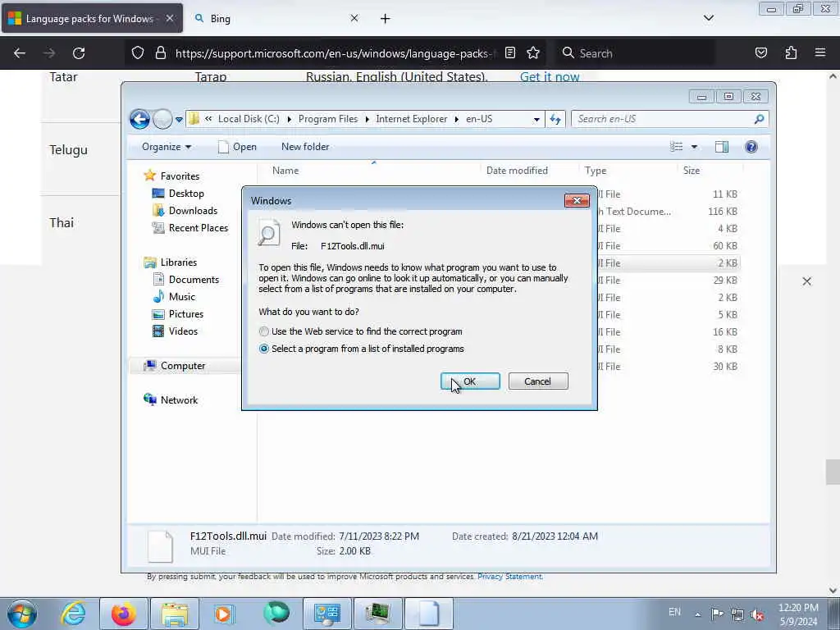
Task: Open the Organize menu
Action: [x=166, y=147]
